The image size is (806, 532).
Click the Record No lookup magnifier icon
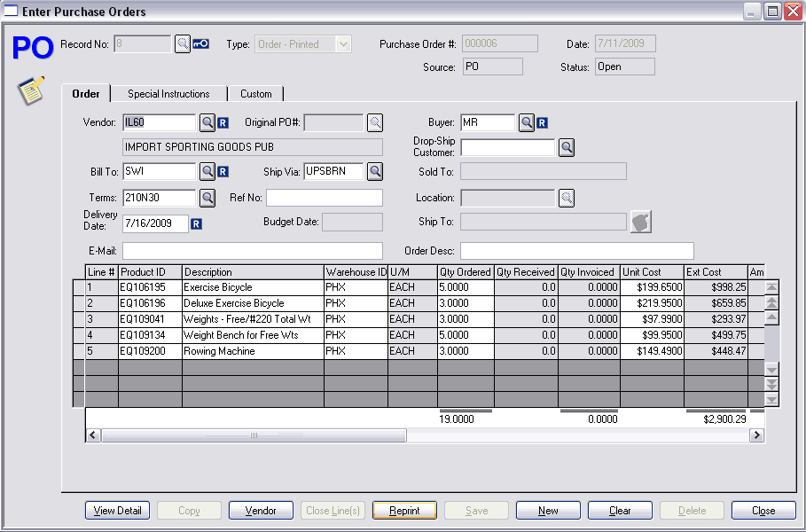[183, 43]
